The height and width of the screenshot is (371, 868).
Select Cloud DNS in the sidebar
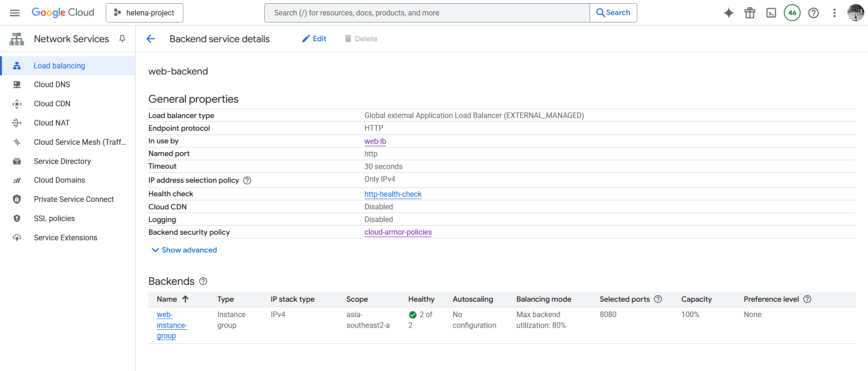(x=52, y=84)
